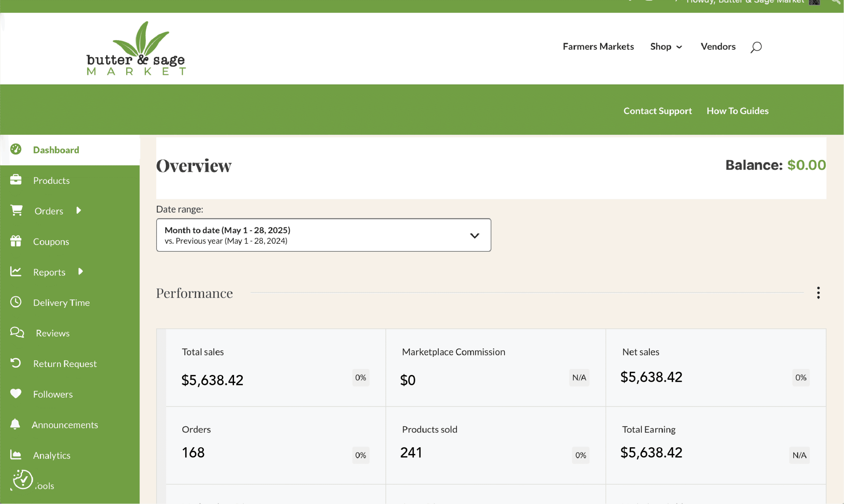This screenshot has height=504, width=844.
Task: Open the How To Guides link
Action: click(738, 111)
